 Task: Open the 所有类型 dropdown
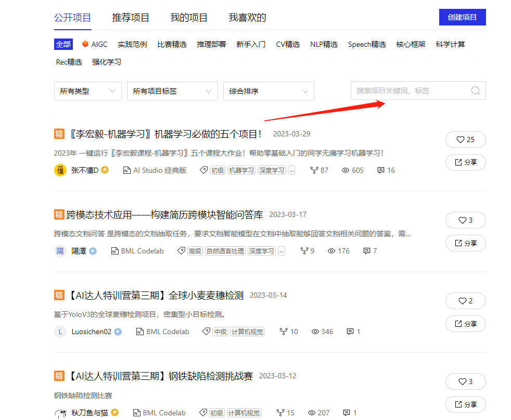tap(87, 91)
